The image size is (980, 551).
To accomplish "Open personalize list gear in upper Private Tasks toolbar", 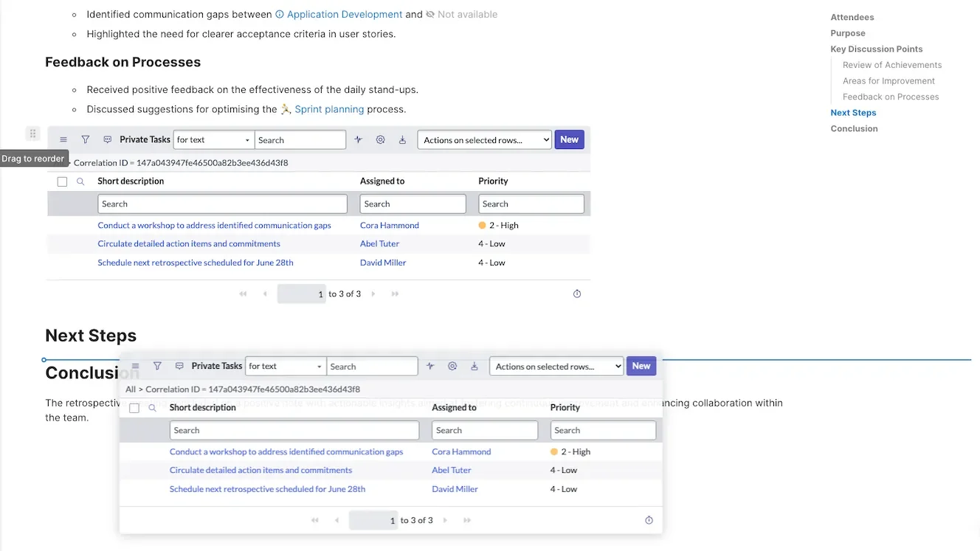I will [x=381, y=140].
